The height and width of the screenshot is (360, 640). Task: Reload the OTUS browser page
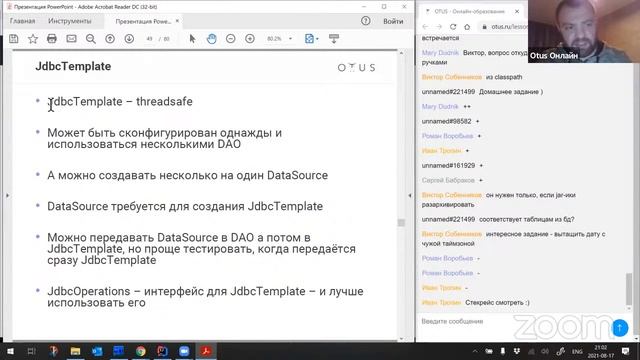tap(453, 27)
